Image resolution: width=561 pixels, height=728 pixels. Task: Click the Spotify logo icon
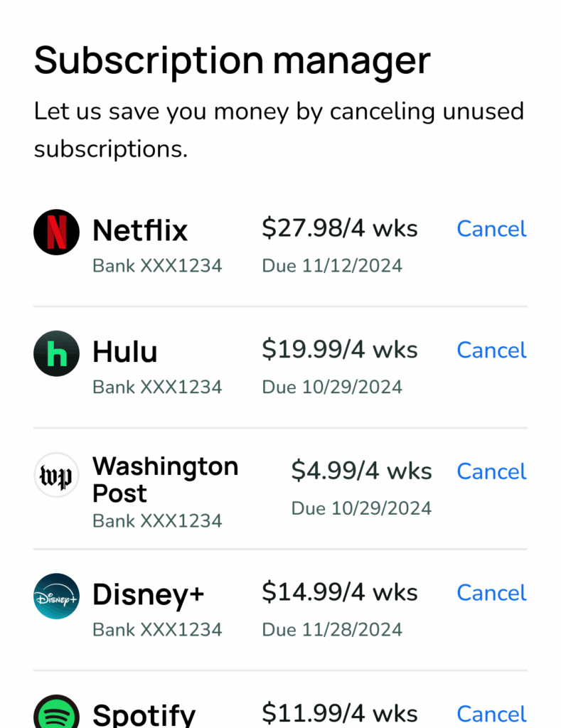click(x=56, y=713)
